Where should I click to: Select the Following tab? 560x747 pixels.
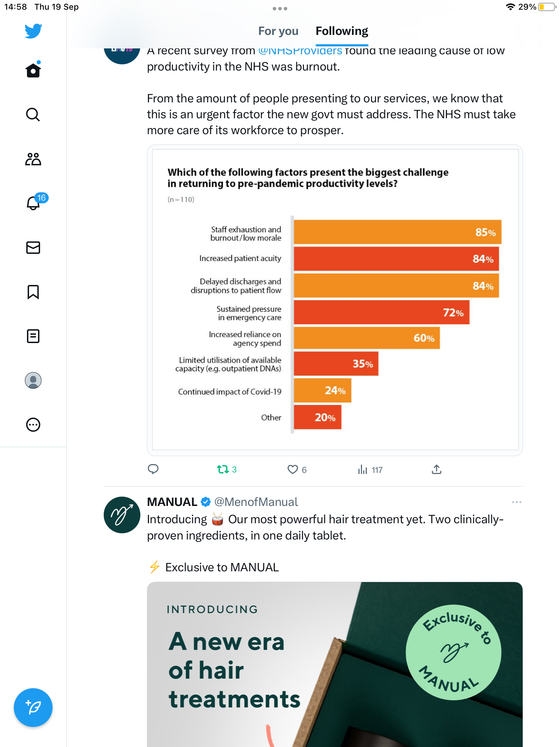click(342, 31)
